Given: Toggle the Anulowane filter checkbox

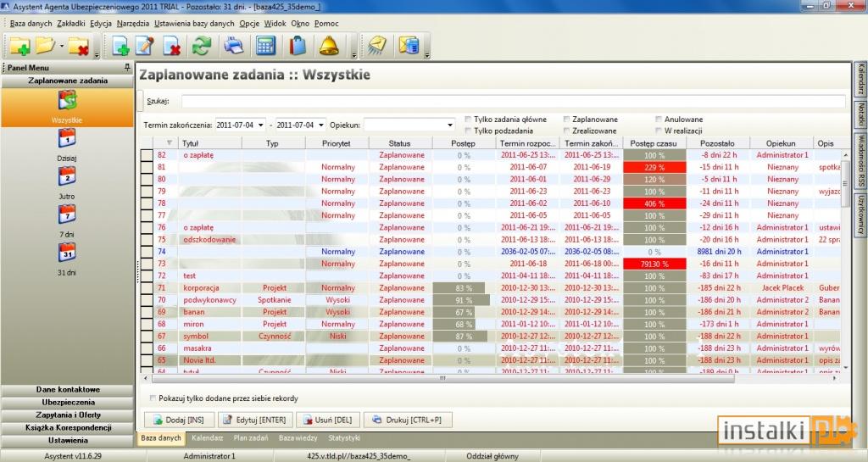Looking at the screenshot, I should pyautogui.click(x=658, y=119).
